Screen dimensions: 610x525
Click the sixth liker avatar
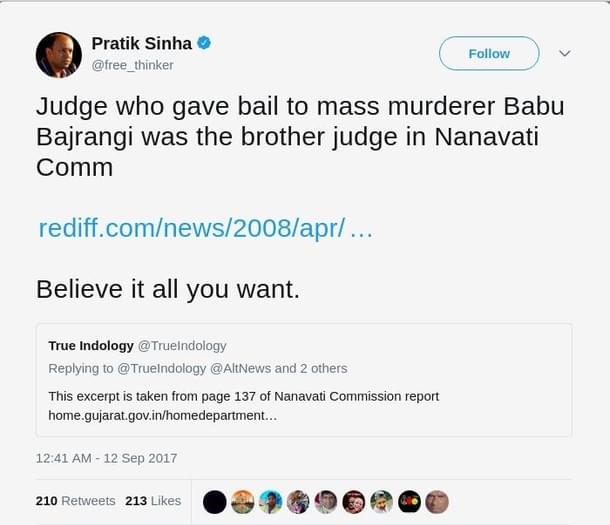(x=354, y=501)
